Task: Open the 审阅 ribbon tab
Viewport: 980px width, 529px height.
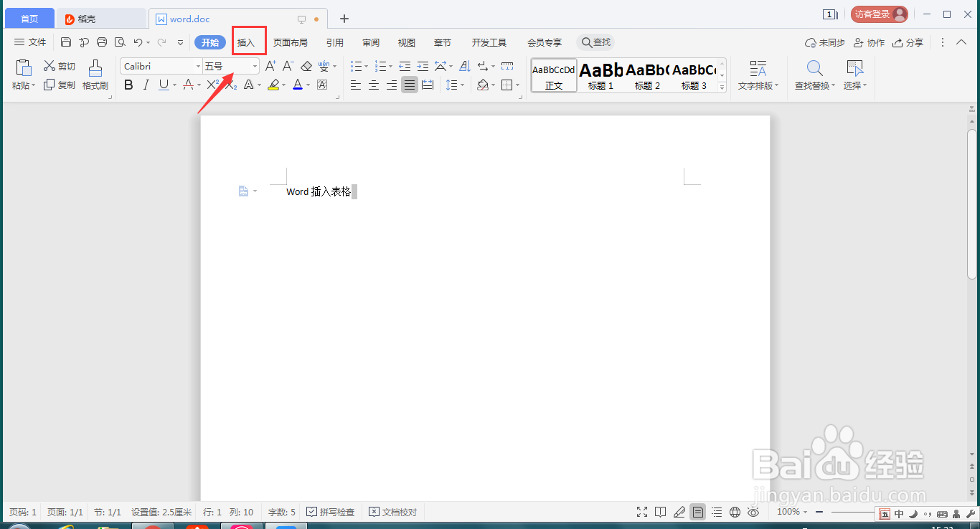Action: point(370,42)
